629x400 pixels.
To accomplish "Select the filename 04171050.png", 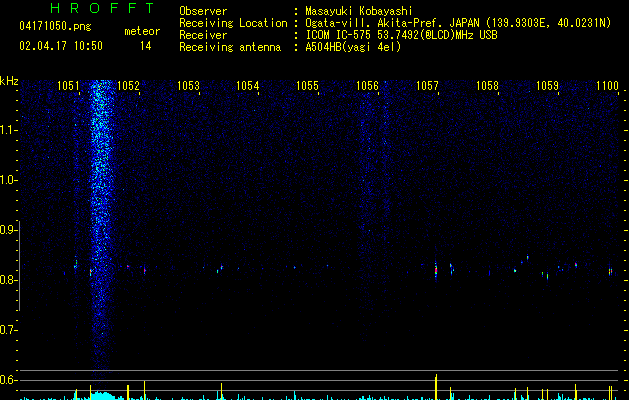I will (x=55, y=26).
